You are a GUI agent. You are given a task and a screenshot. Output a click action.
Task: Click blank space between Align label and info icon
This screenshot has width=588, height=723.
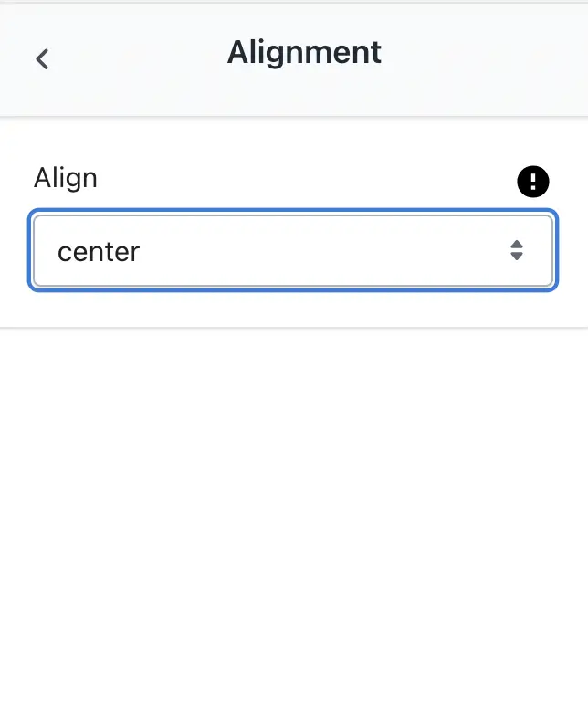tap(307, 180)
